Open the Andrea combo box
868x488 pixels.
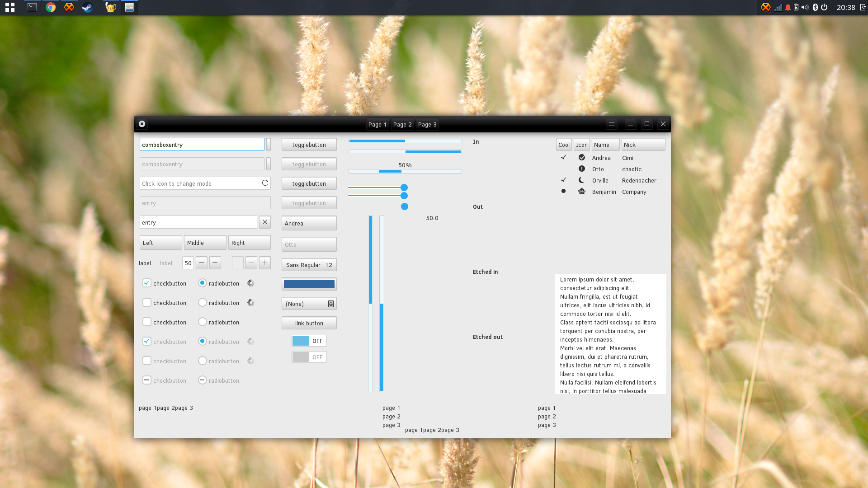309,223
